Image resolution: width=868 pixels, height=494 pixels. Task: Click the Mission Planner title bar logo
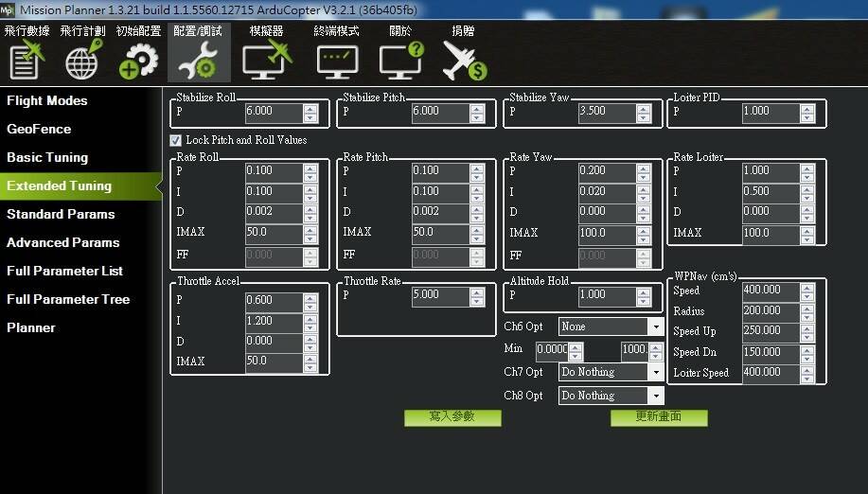tap(8, 9)
